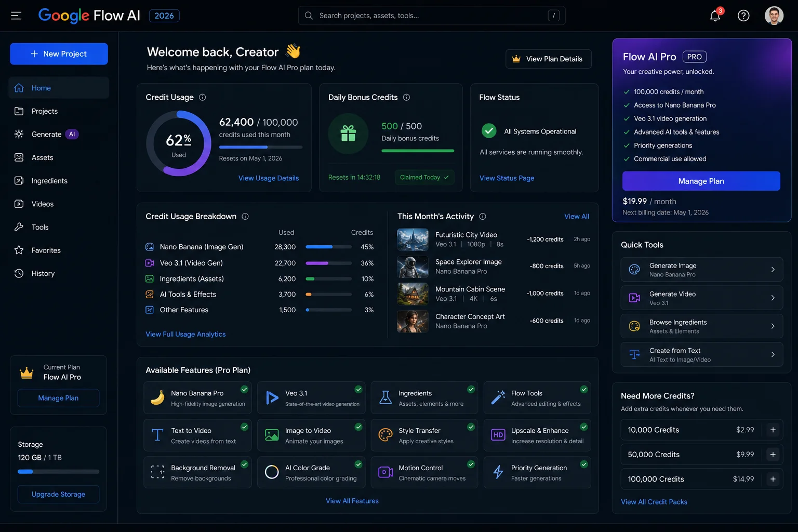Click the Background Removal dashed-square icon
The image size is (798, 532).
(x=157, y=472)
